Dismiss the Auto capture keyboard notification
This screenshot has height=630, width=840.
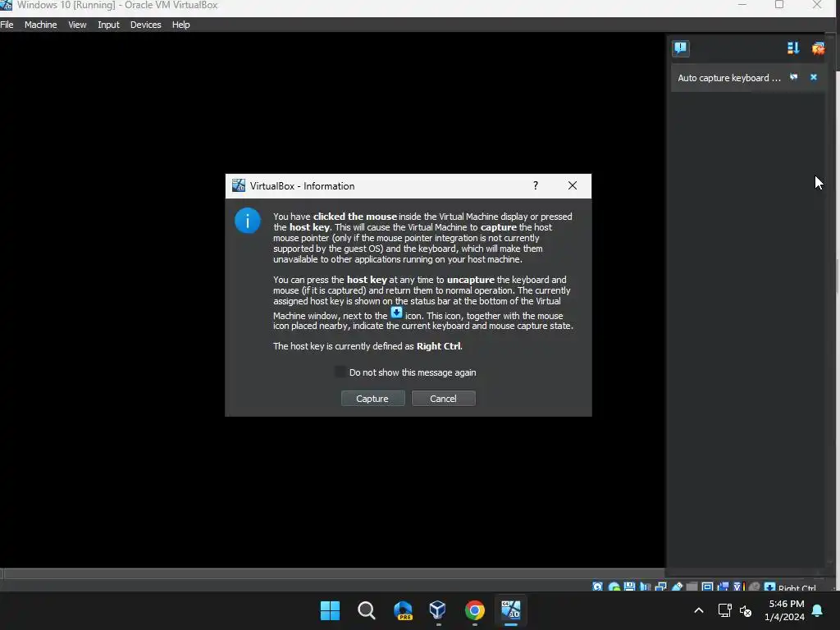[x=813, y=77]
